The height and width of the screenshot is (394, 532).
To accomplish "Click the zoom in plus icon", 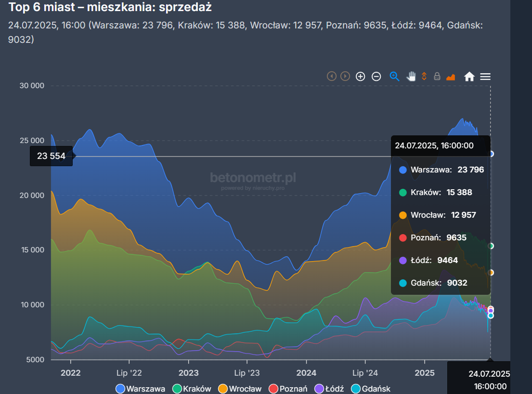I will (360, 76).
